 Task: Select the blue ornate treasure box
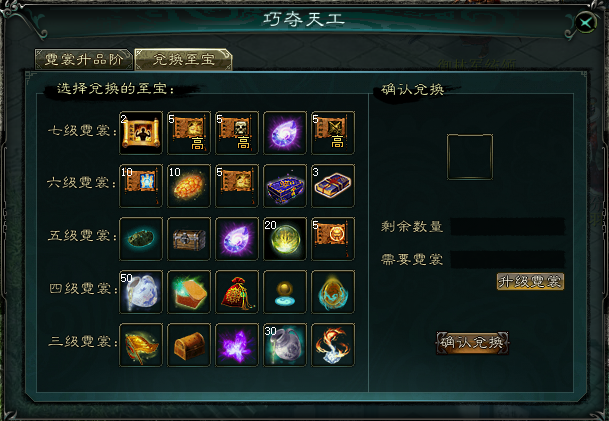tap(285, 186)
